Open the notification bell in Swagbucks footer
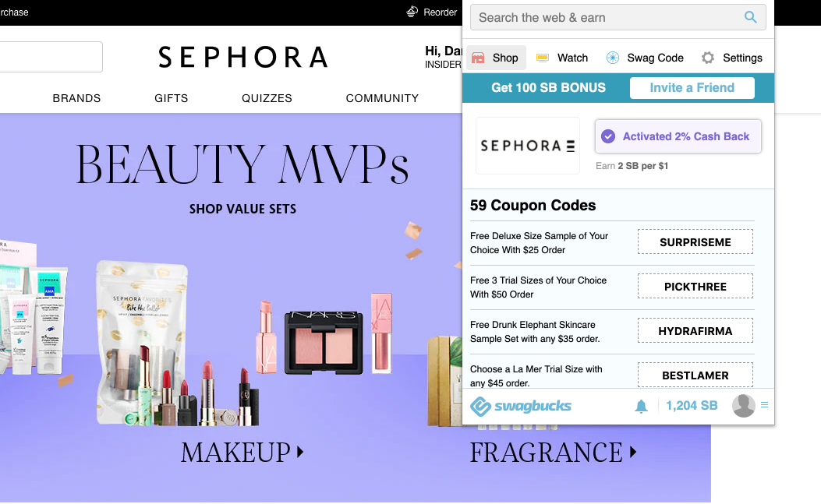 tap(641, 406)
